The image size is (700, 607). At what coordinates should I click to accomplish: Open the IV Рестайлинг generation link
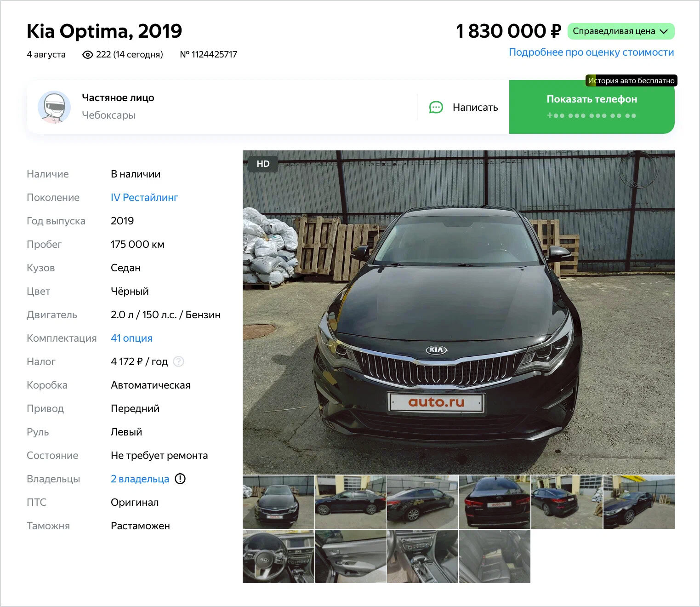144,198
